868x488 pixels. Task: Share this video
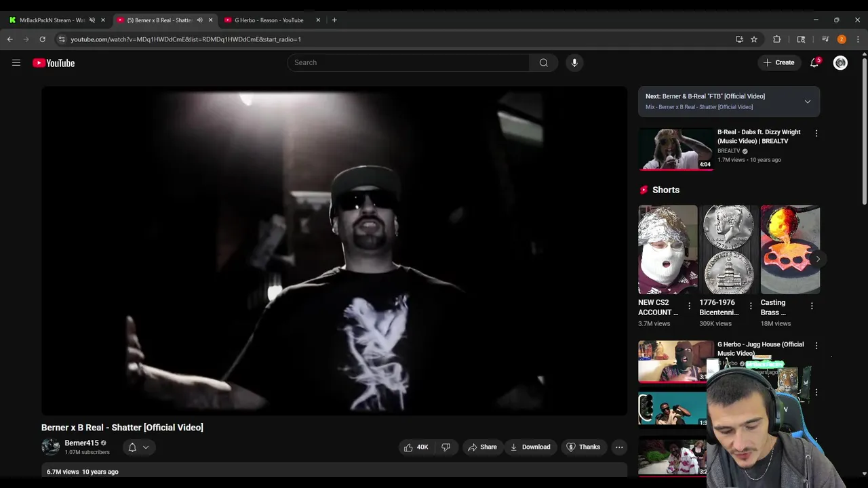(x=482, y=447)
